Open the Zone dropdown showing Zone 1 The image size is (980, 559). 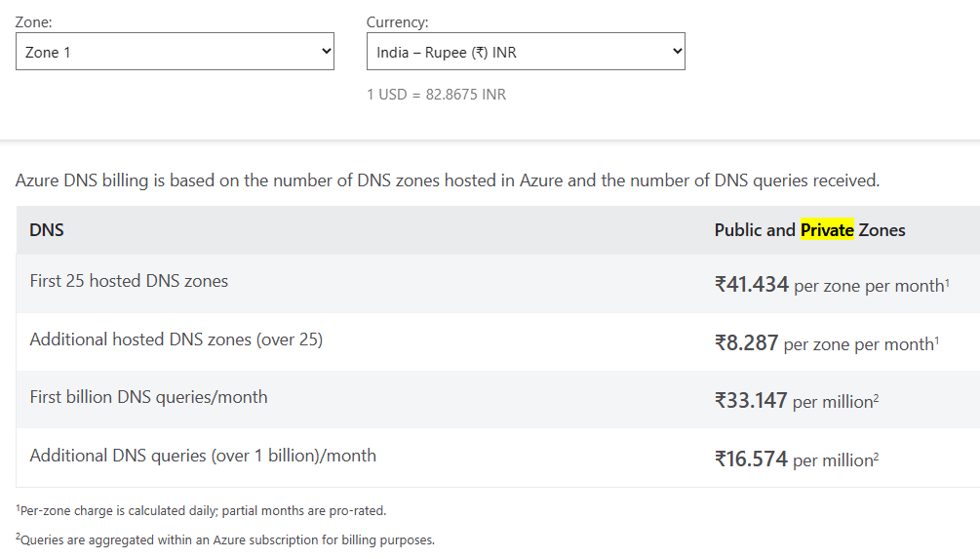pos(175,52)
